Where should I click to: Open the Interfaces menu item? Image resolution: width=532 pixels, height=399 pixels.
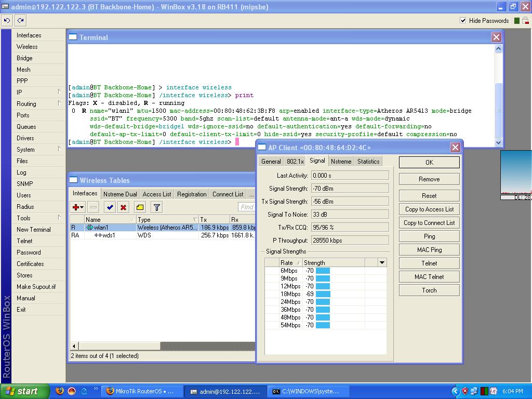pyautogui.click(x=29, y=35)
